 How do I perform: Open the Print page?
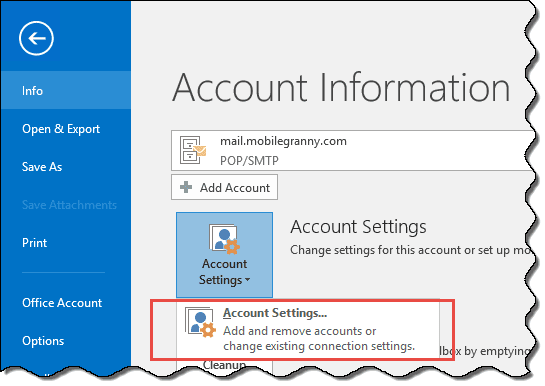point(34,243)
